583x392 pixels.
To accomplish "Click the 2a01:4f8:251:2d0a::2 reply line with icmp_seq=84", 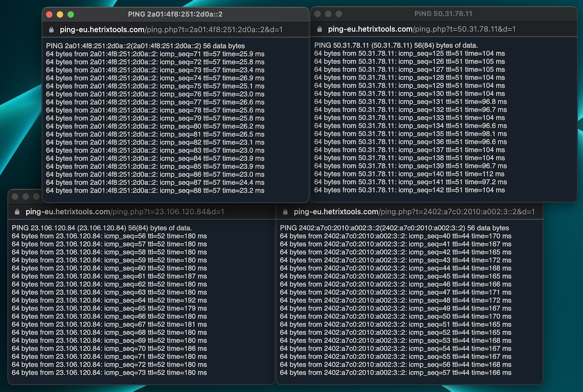I will pyautogui.click(x=155, y=159).
